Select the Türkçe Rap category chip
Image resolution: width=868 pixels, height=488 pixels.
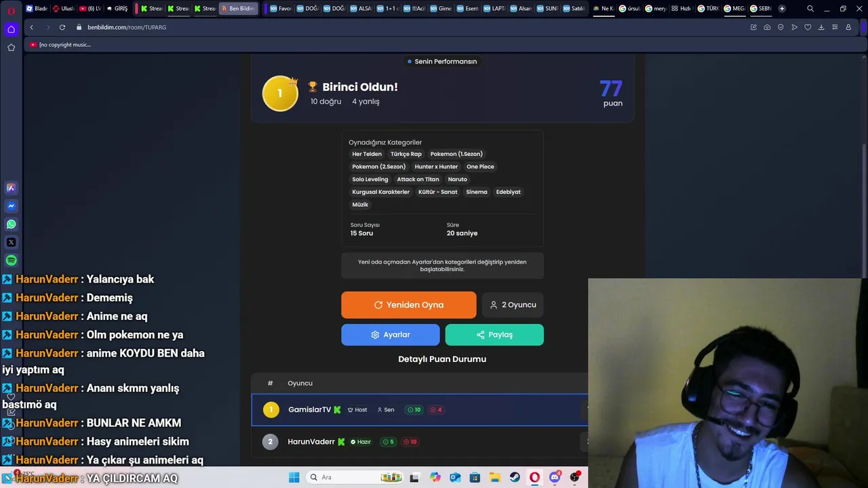tap(406, 154)
